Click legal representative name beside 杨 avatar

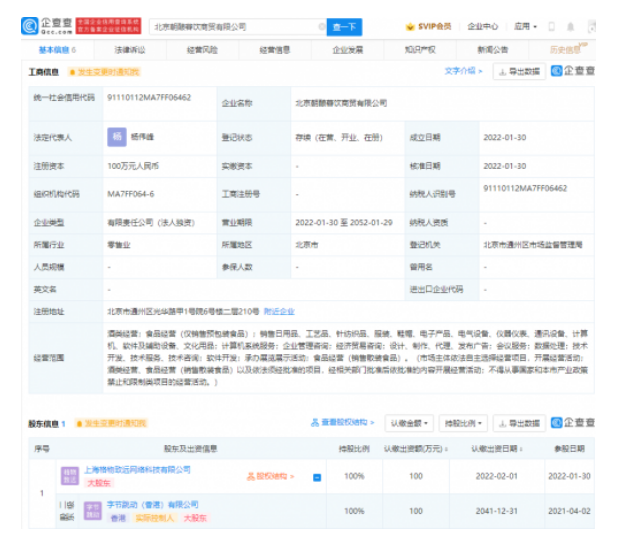pyautogui.click(x=142, y=137)
